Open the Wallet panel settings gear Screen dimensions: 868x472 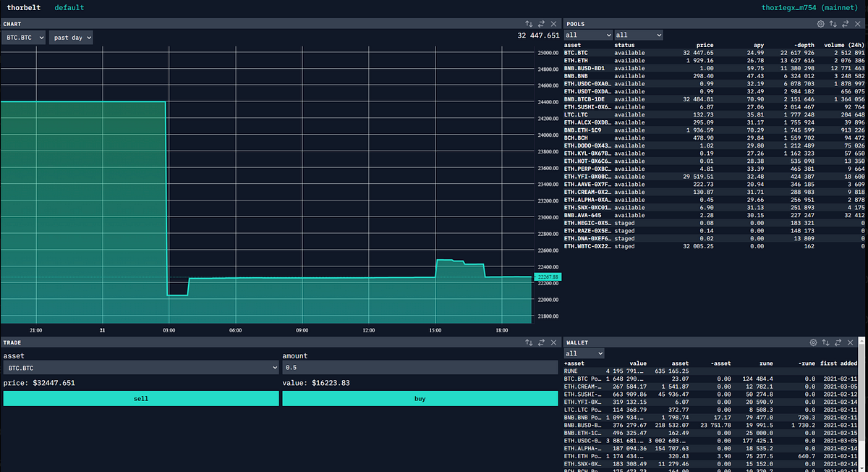coord(813,342)
